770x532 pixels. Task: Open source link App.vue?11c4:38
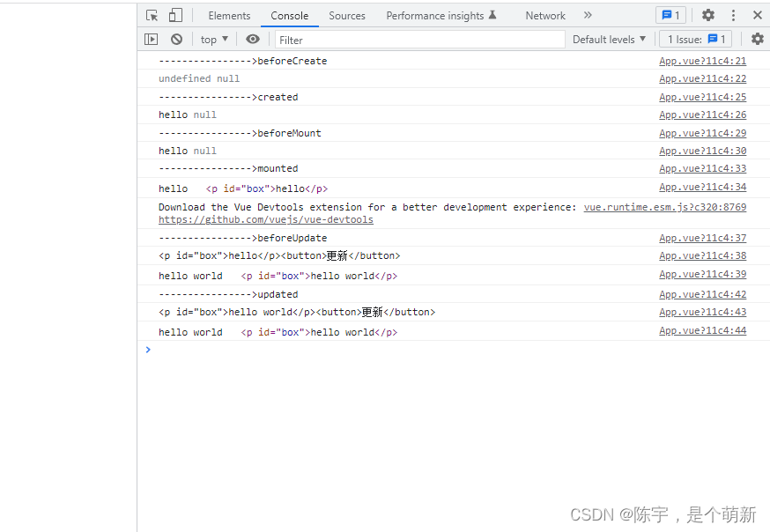click(703, 255)
